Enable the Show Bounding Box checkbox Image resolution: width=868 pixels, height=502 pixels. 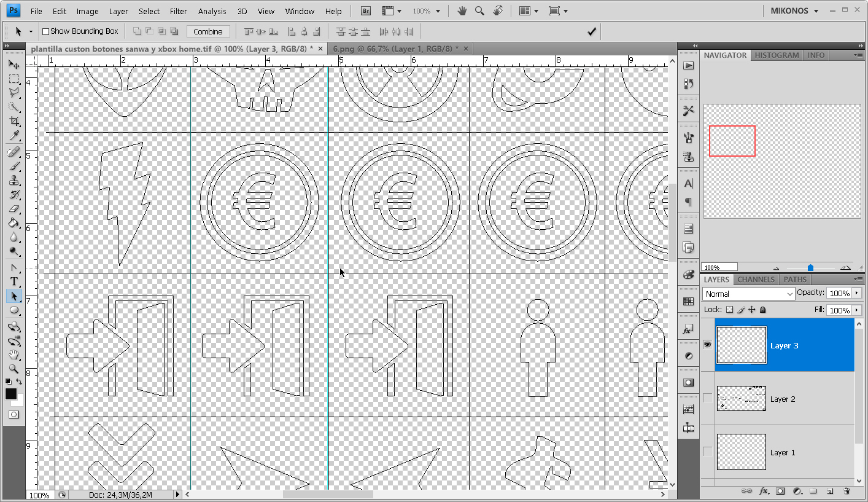(x=45, y=31)
